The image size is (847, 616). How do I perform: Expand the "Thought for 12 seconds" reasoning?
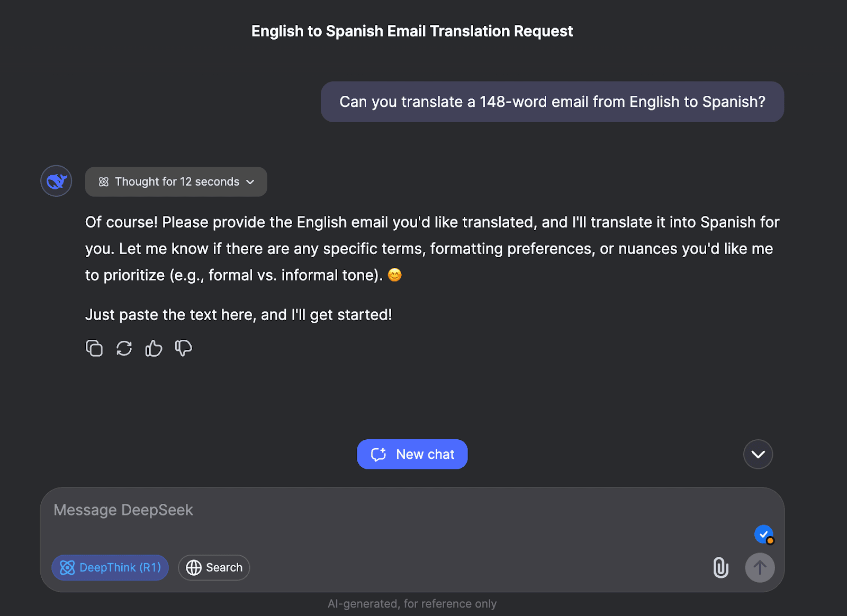click(x=176, y=182)
